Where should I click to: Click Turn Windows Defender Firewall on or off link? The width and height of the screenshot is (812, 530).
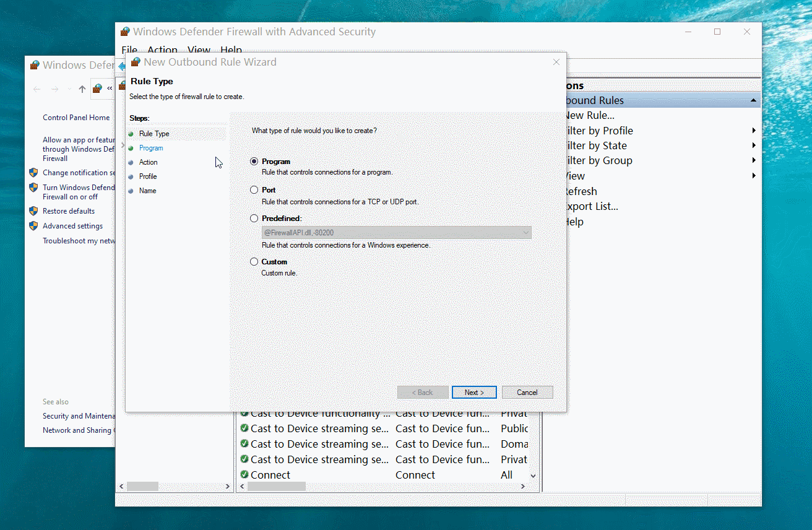tap(79, 192)
